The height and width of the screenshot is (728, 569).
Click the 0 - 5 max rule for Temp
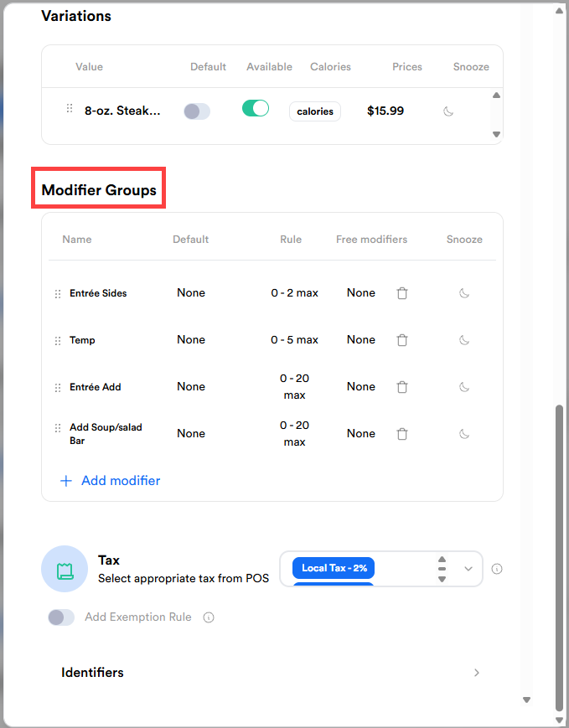tap(294, 340)
